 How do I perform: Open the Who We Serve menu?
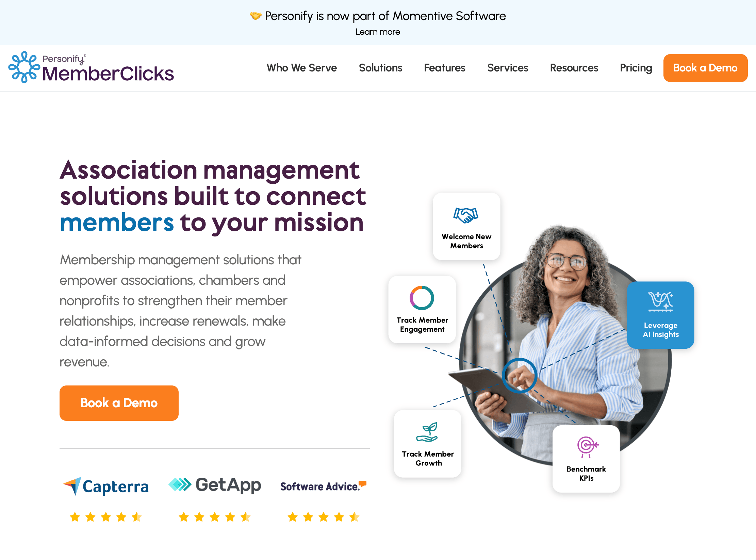click(x=302, y=68)
